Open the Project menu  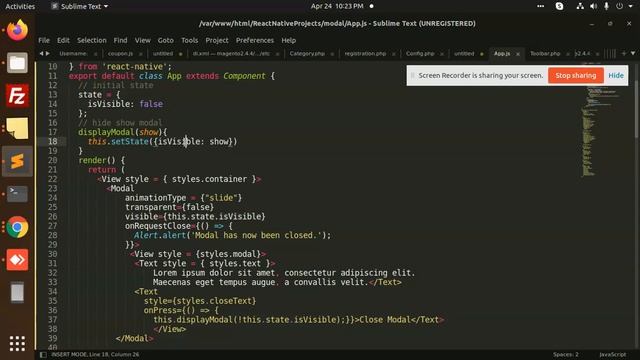[217, 40]
